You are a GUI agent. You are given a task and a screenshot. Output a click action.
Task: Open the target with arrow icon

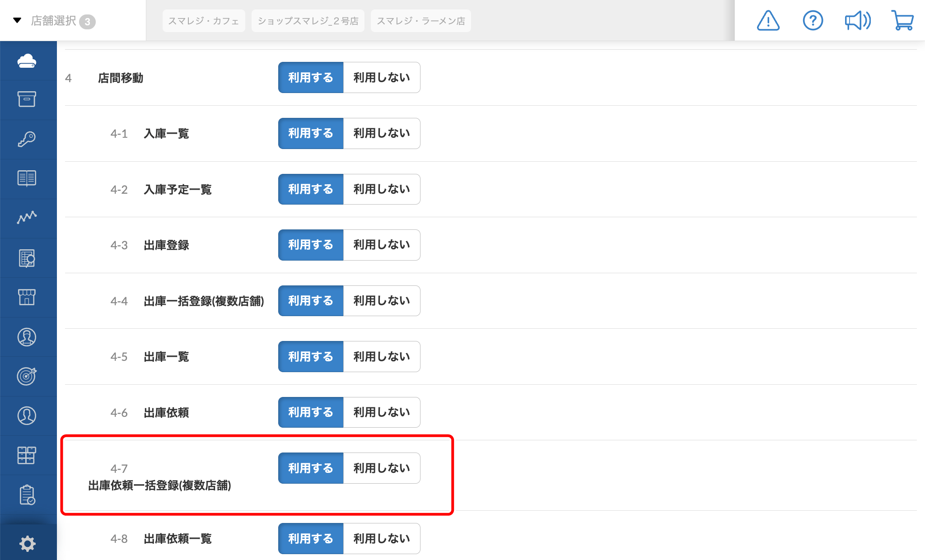[x=27, y=376]
